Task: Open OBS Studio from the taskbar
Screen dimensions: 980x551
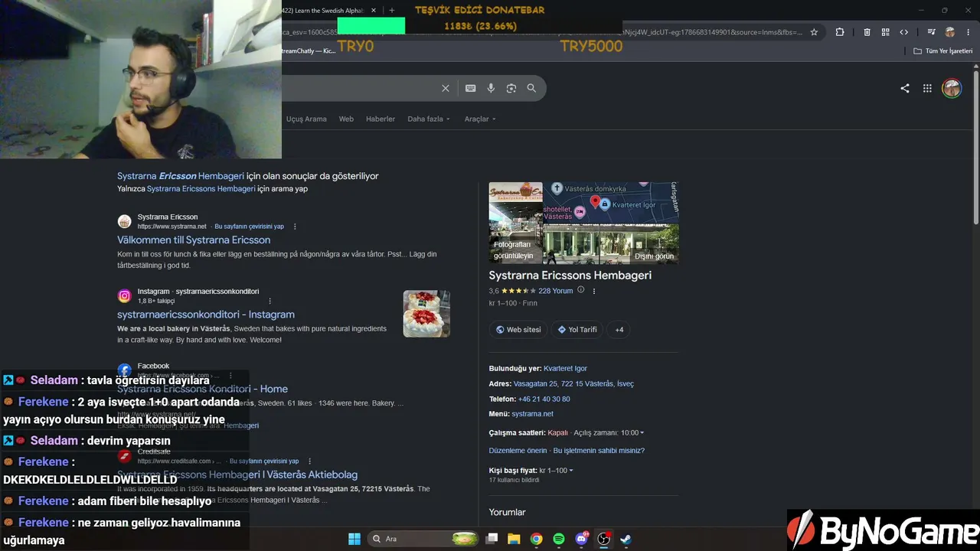Action: tap(604, 539)
